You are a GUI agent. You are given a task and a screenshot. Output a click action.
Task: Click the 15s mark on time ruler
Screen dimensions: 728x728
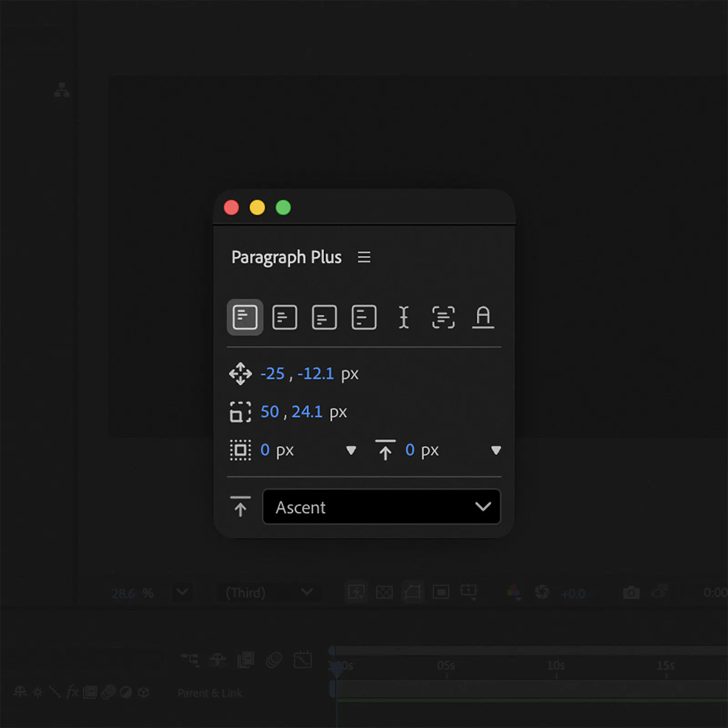(666, 666)
